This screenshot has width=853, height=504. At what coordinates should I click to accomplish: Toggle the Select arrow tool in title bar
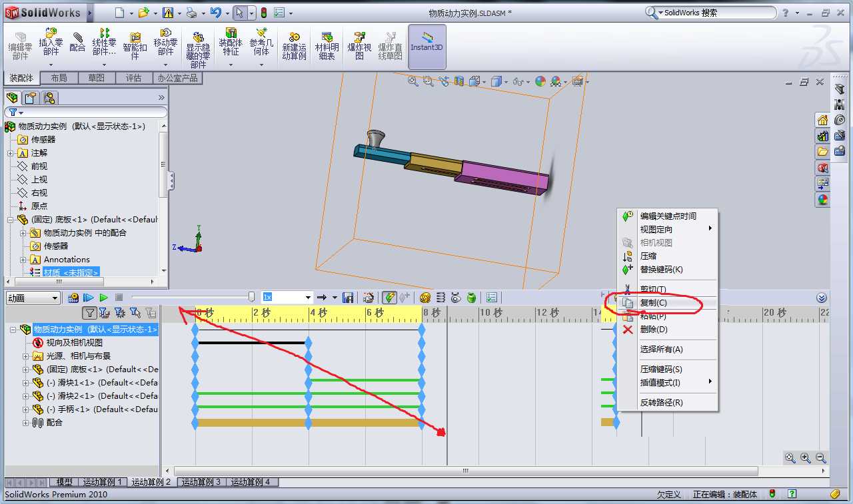(x=239, y=12)
